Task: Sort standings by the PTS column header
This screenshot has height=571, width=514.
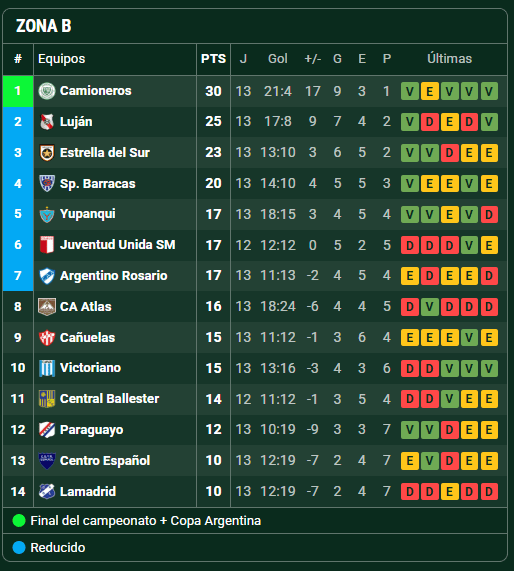Action: pos(213,59)
